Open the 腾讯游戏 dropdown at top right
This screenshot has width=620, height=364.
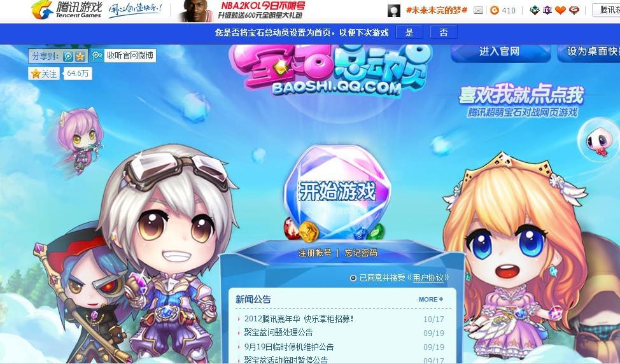click(x=607, y=10)
